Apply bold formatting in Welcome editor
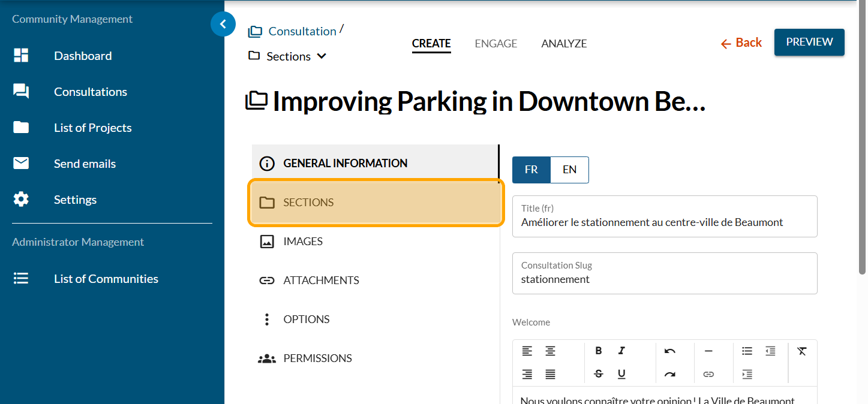 598,351
